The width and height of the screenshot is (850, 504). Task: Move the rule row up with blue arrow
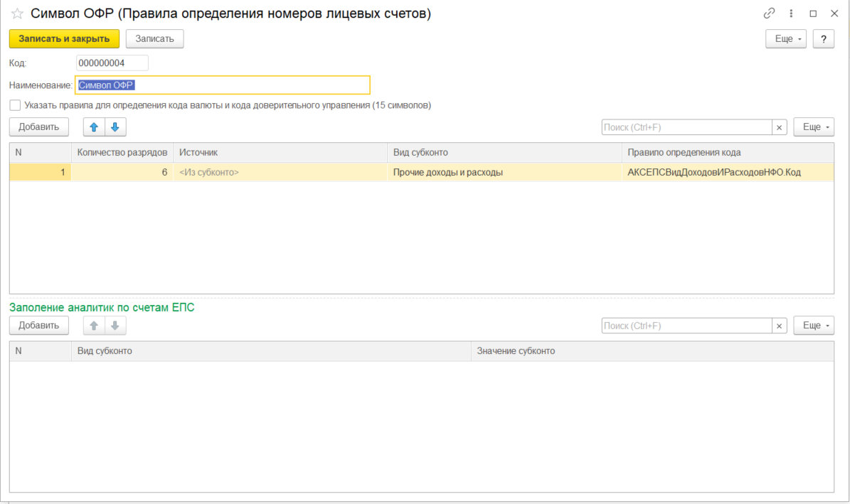coord(94,127)
